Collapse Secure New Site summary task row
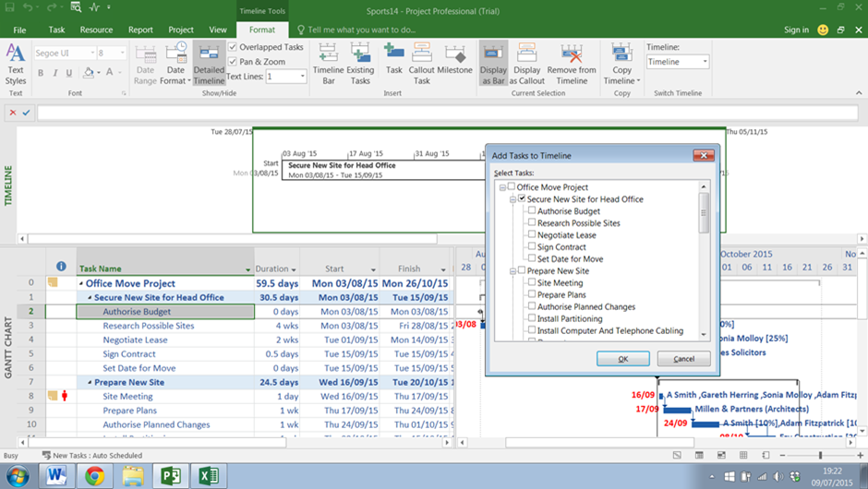This screenshot has height=489, width=868. pos(90,298)
